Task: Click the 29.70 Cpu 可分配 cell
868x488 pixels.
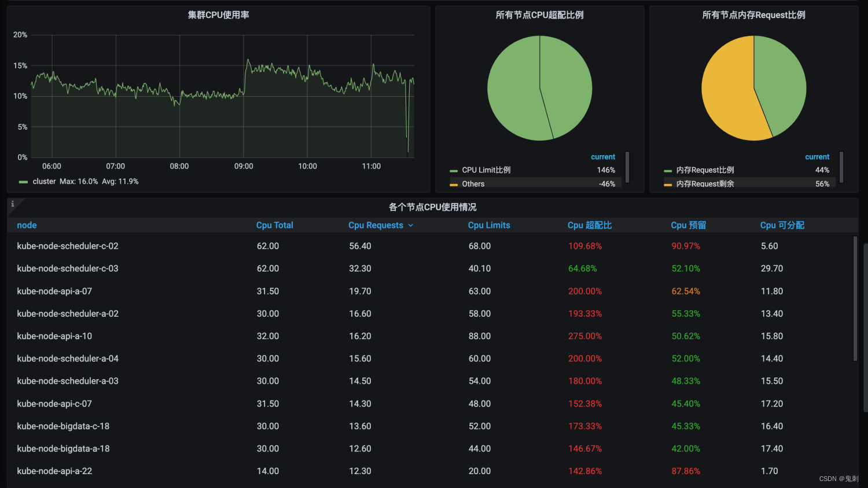Action: tap(772, 269)
